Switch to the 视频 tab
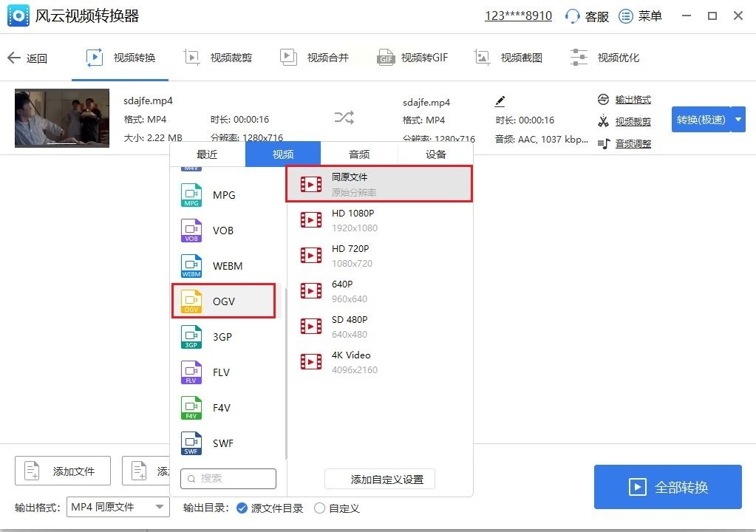 (283, 154)
